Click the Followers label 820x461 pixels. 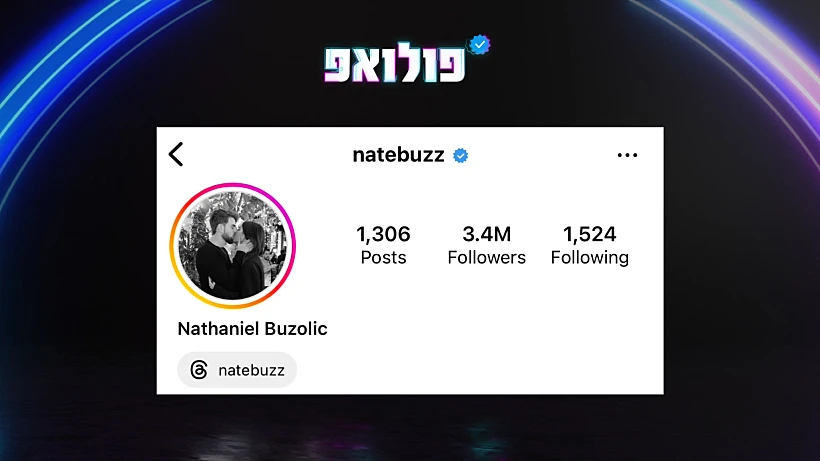pyautogui.click(x=486, y=258)
